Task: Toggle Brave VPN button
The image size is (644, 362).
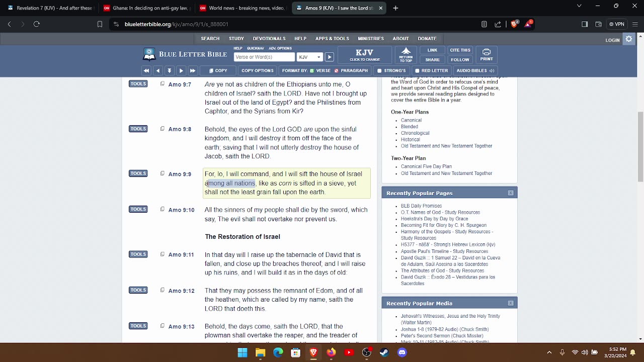Action: click(616, 24)
